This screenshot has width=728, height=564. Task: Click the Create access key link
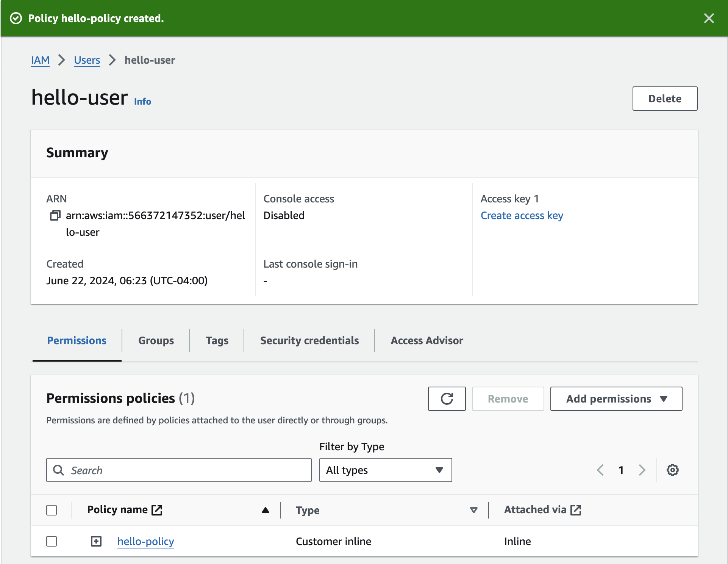522,215
